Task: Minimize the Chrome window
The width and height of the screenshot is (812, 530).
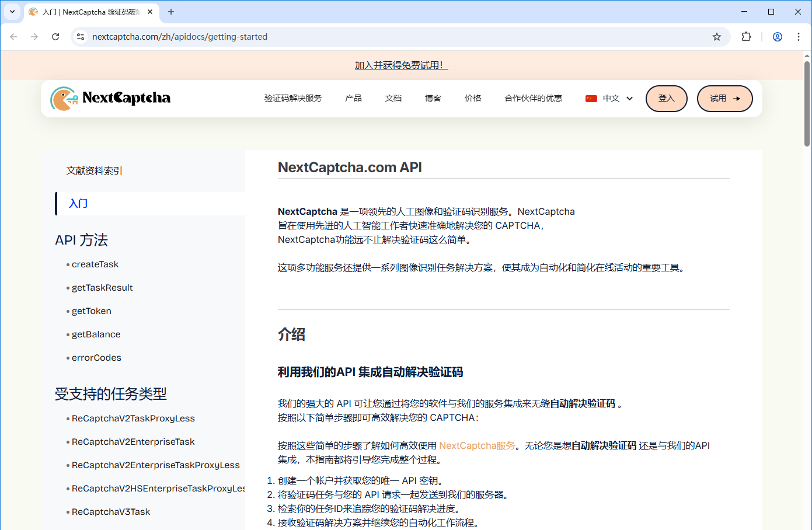Action: click(744, 12)
